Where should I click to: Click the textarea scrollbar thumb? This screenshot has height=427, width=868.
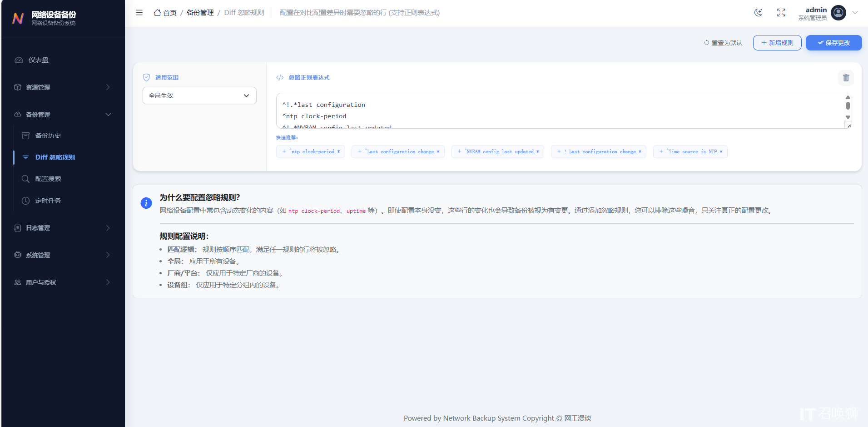(848, 105)
